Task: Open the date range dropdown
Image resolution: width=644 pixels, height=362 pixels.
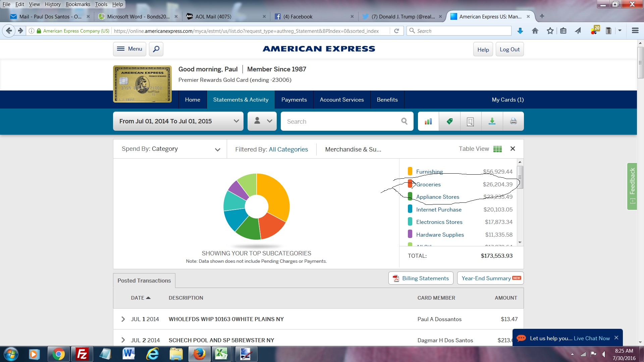Action: tap(178, 121)
